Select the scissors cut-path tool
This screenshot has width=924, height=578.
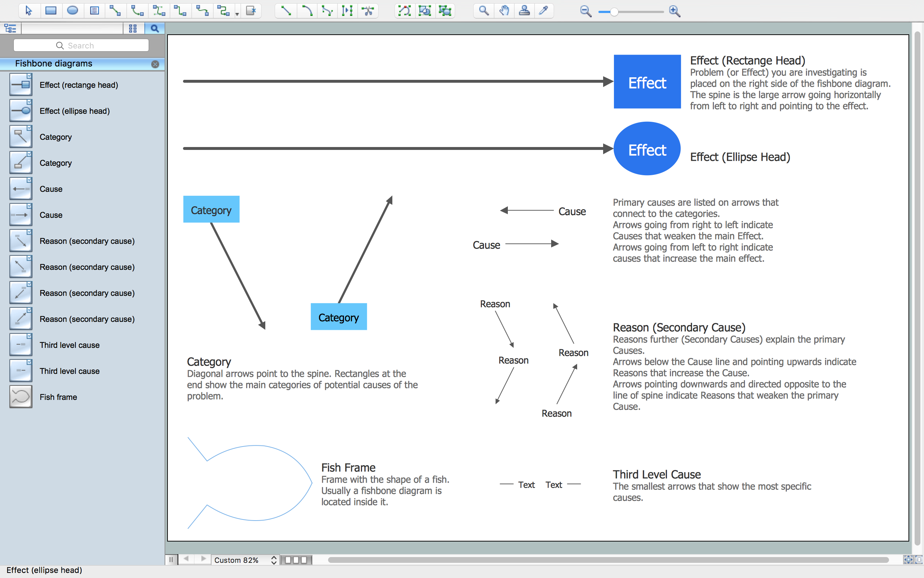pos(368,11)
